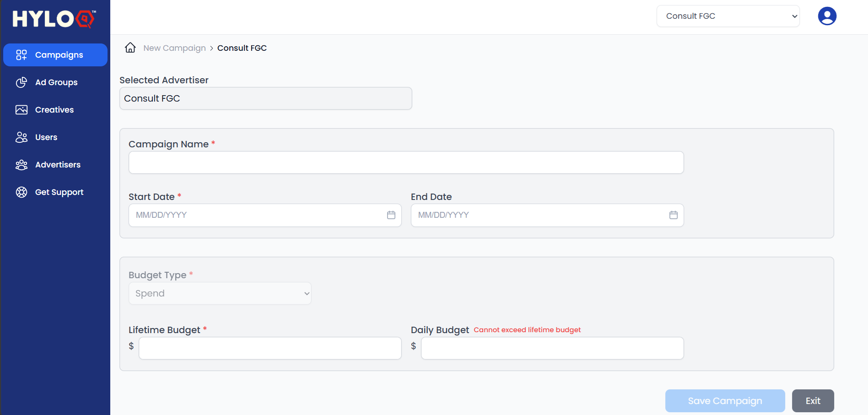Open the Consult FGC advertiser dropdown
This screenshot has width=868, height=415.
pyautogui.click(x=728, y=16)
